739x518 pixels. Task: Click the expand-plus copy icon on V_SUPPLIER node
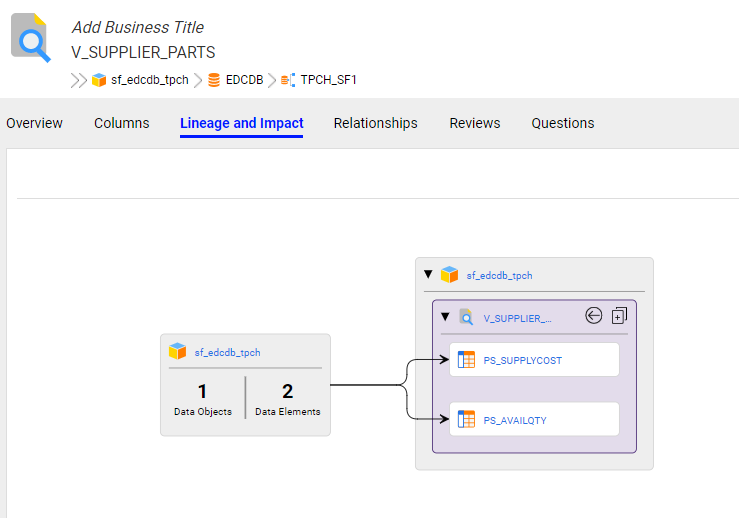tap(619, 316)
